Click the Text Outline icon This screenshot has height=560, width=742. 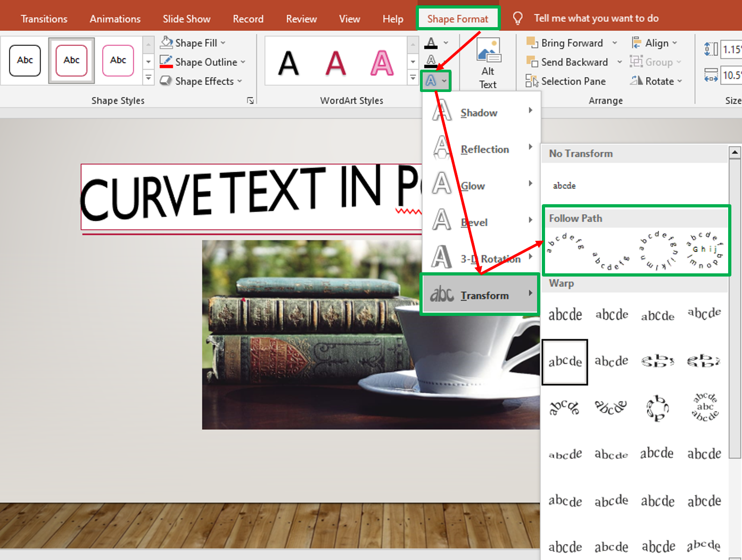pyautogui.click(x=431, y=62)
